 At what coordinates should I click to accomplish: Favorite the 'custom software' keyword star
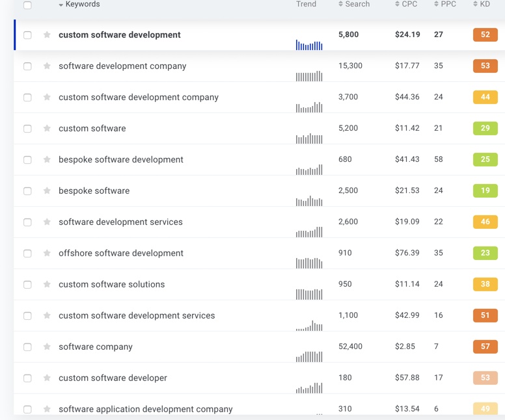click(47, 129)
